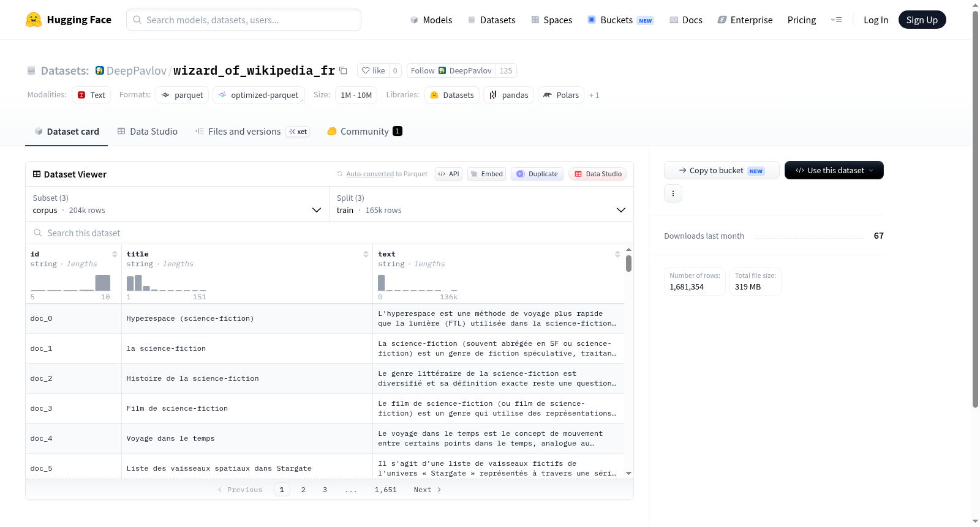980x527 pixels.
Task: Click the Film de science-fiction title cell
Action: (247, 408)
